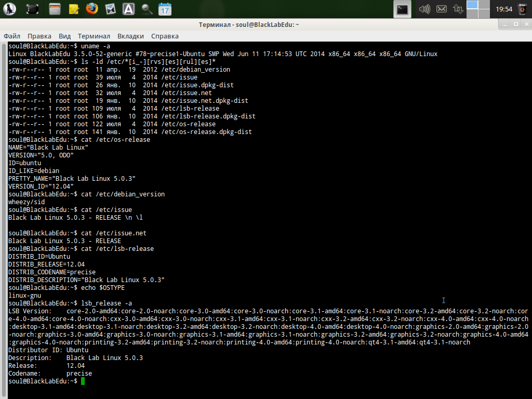Open the Справка menu

click(x=165, y=36)
